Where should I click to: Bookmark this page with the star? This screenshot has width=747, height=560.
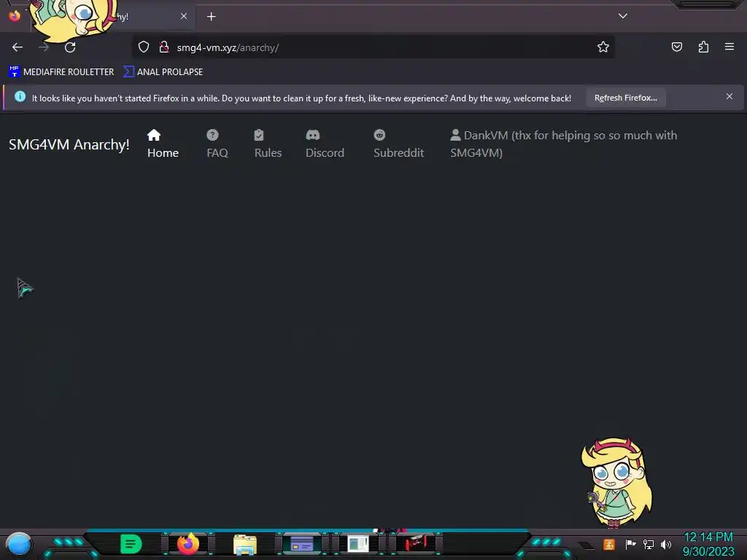pyautogui.click(x=603, y=47)
